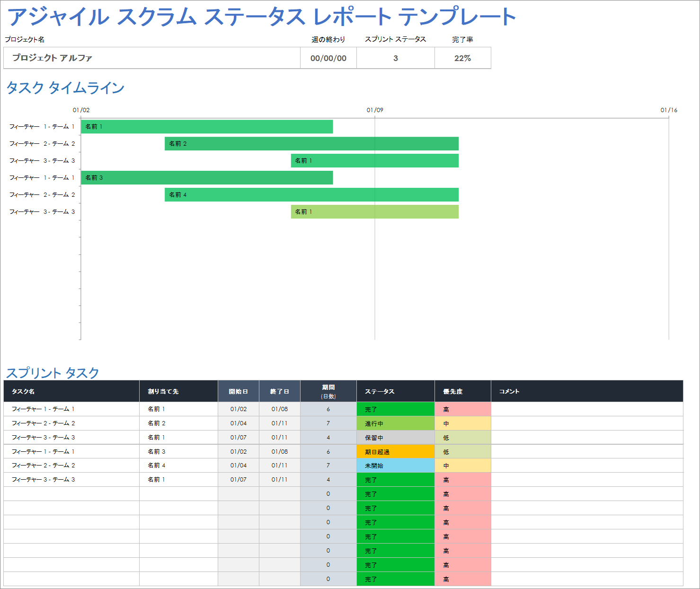Select the 22% completion rate cell
The height and width of the screenshot is (589, 700).
tap(463, 58)
